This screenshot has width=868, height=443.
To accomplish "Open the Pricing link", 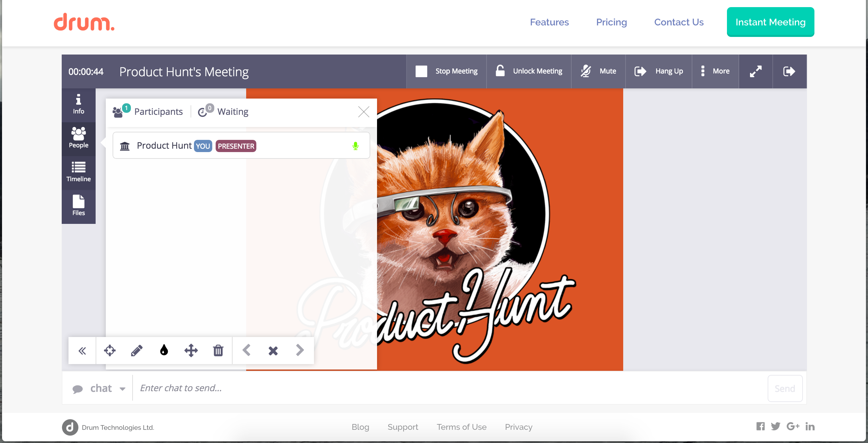I will tap(611, 22).
